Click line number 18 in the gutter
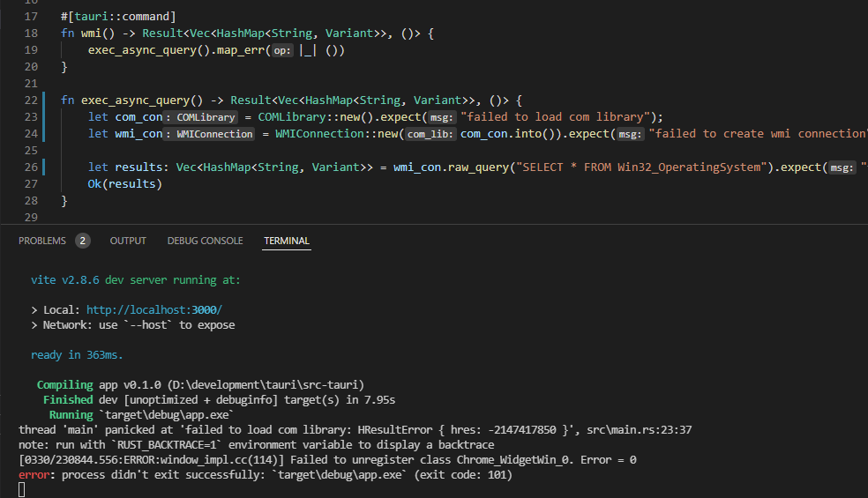This screenshot has height=498, width=868. tap(31, 33)
